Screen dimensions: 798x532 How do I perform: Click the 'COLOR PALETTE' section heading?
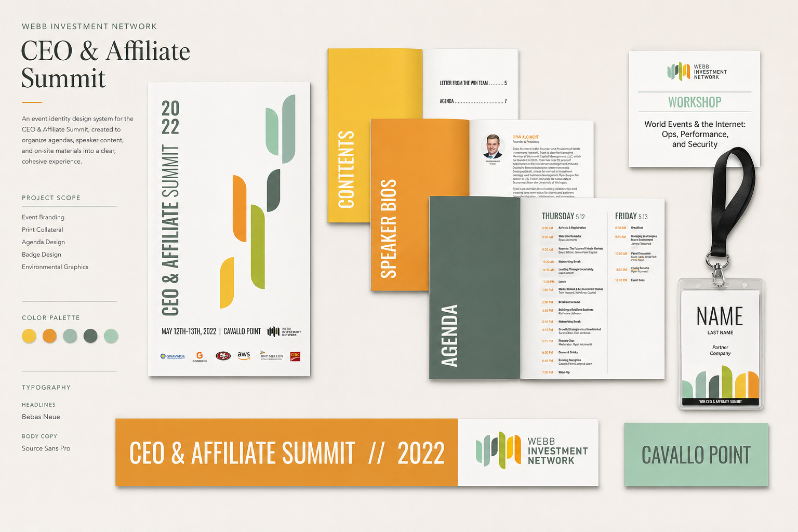(x=51, y=318)
